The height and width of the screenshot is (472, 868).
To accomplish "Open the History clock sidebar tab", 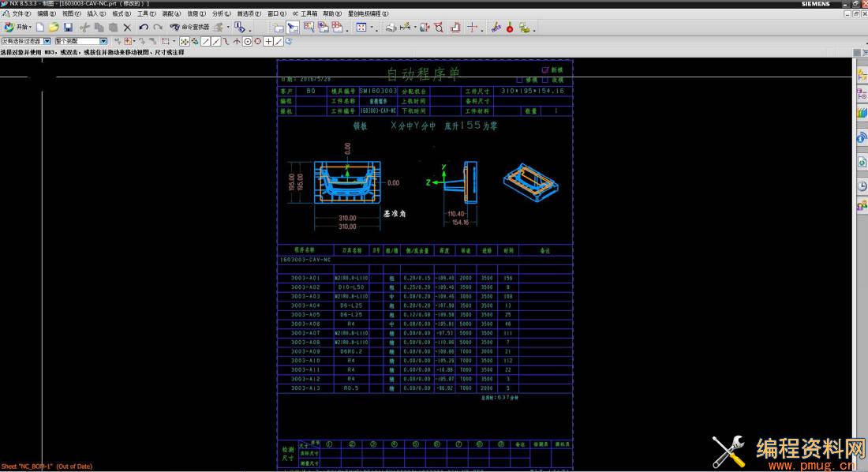I will click(x=862, y=186).
